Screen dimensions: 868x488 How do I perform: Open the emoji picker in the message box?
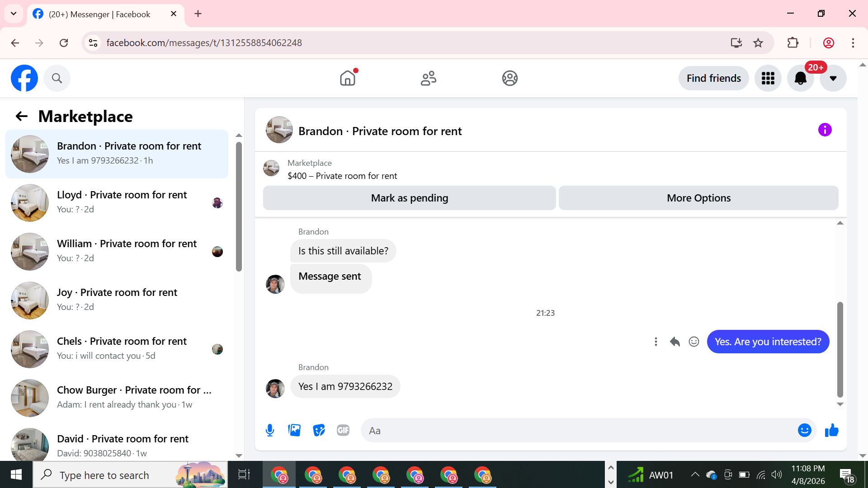804,430
